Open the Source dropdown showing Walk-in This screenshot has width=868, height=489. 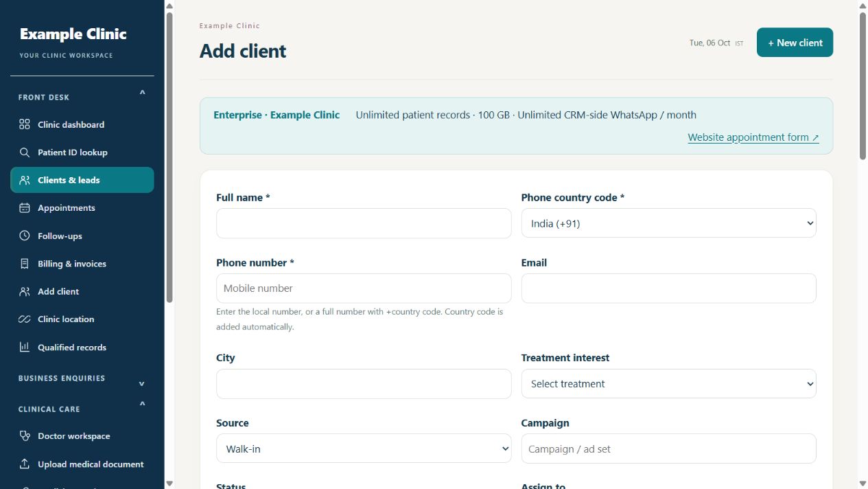click(364, 448)
